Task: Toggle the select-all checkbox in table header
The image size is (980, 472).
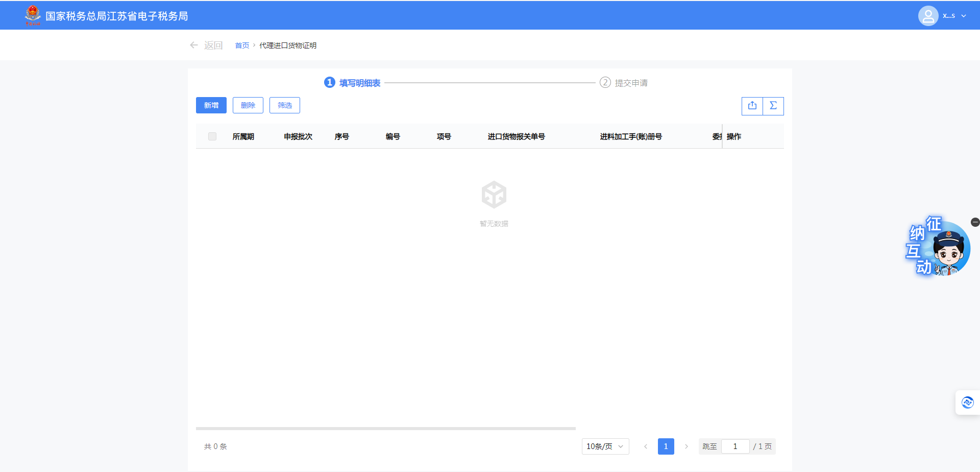Action: coord(212,136)
